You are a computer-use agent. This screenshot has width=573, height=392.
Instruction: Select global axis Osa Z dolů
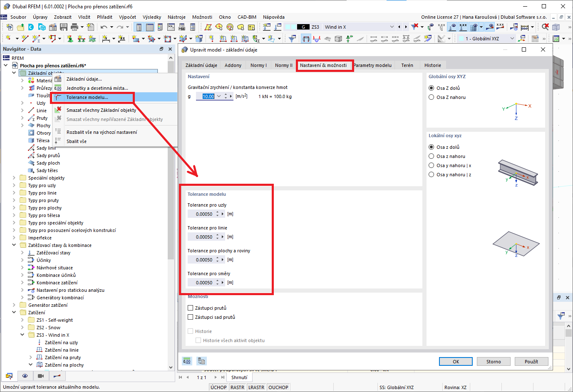click(x=432, y=88)
